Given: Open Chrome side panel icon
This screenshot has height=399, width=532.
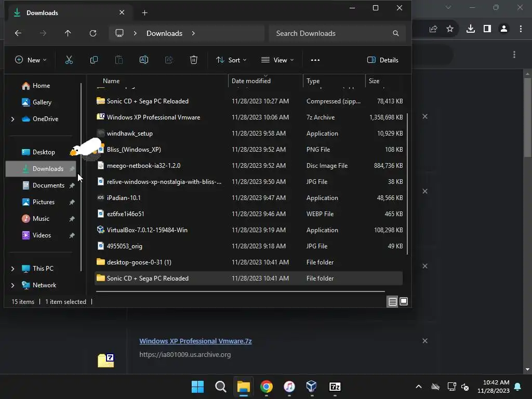Looking at the screenshot, I should (487, 29).
